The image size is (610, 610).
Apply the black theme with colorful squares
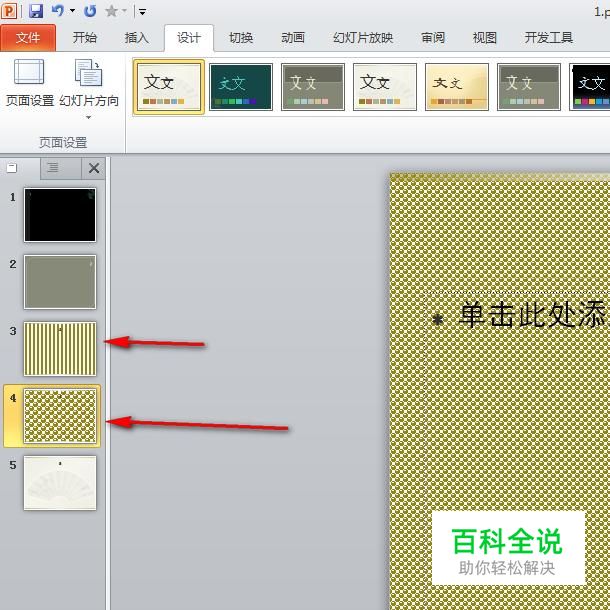[x=590, y=87]
